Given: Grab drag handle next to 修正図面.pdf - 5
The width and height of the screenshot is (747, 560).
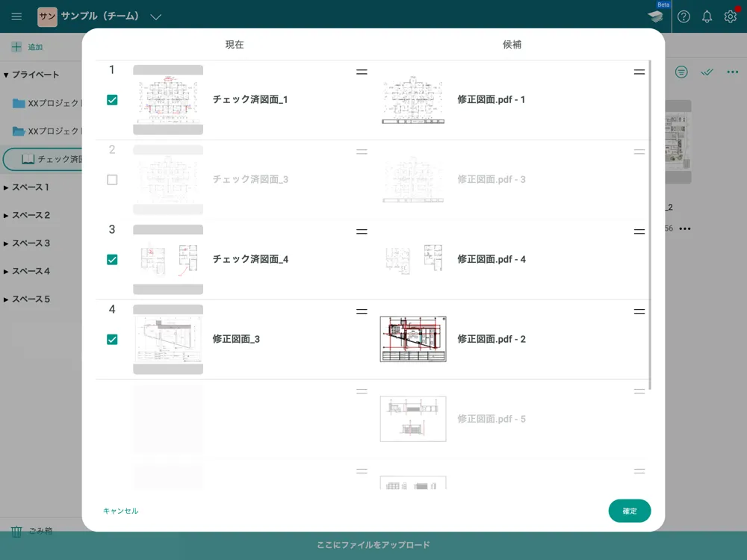Looking at the screenshot, I should pos(639,391).
